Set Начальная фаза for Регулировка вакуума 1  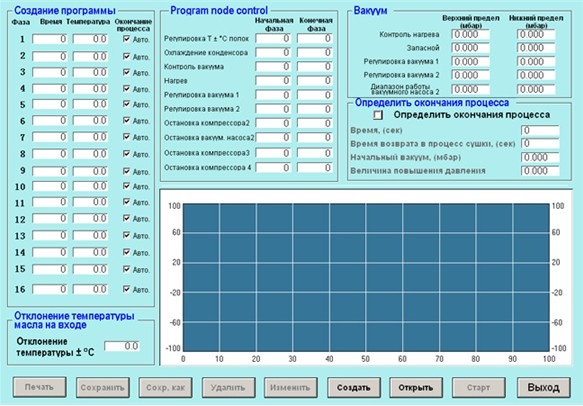coord(273,95)
